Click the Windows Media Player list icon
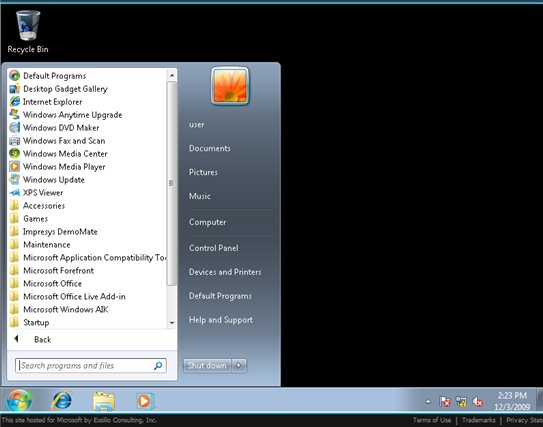This screenshot has height=427, width=543. pyautogui.click(x=15, y=167)
